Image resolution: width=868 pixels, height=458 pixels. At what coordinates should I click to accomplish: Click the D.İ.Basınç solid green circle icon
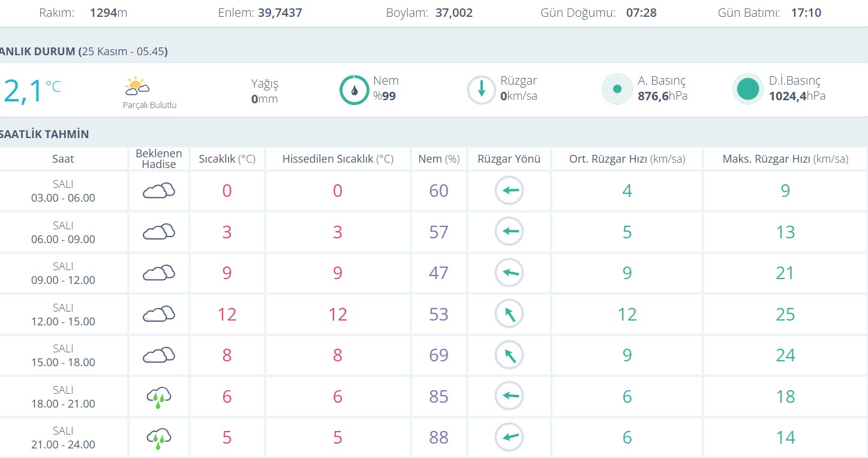tap(747, 89)
